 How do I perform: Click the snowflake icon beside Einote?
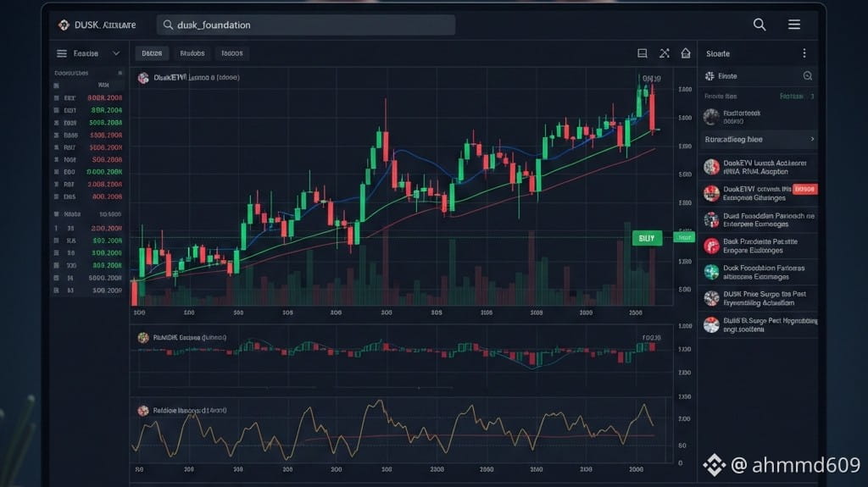pyautogui.click(x=709, y=76)
